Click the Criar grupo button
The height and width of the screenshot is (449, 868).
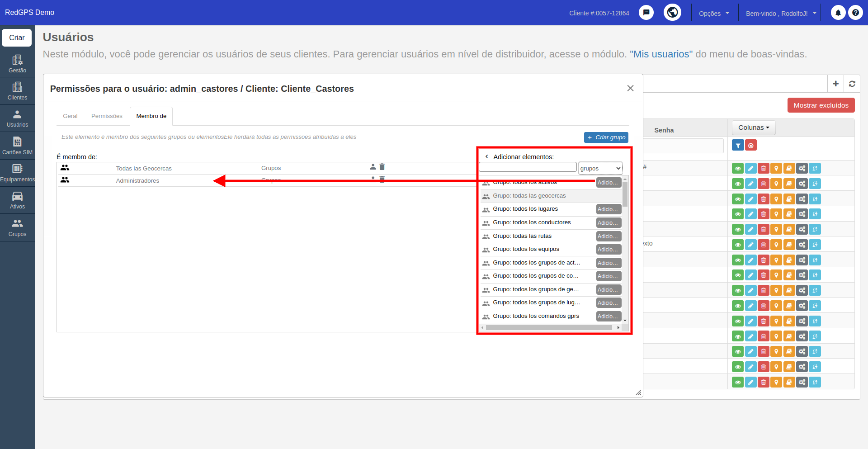point(606,137)
